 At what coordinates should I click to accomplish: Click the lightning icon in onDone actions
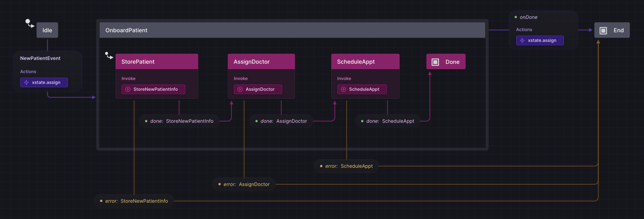click(x=522, y=41)
